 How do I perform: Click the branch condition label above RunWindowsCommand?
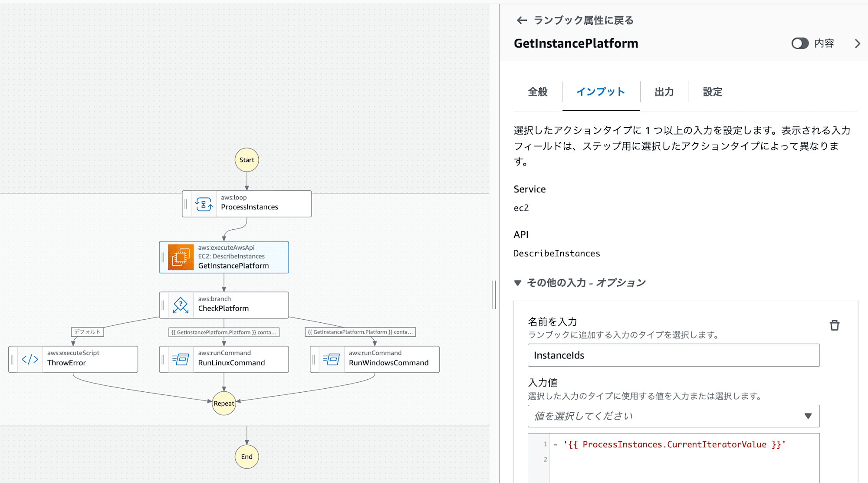click(361, 332)
